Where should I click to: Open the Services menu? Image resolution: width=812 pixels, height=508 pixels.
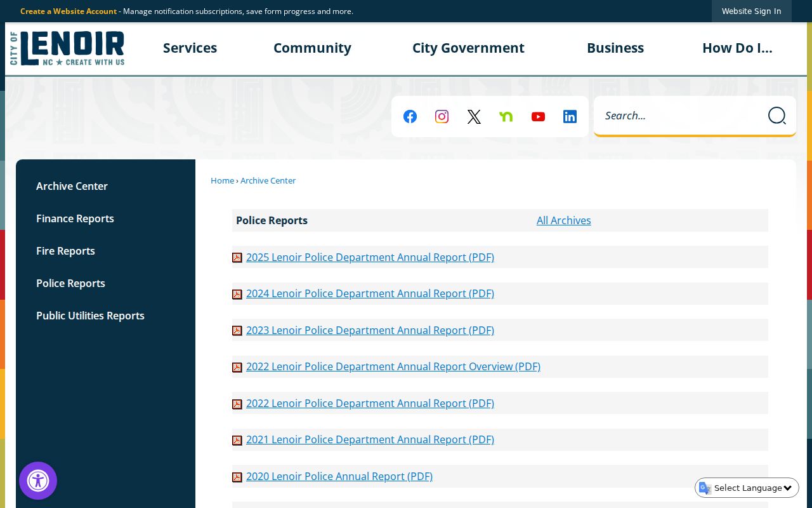tap(190, 48)
